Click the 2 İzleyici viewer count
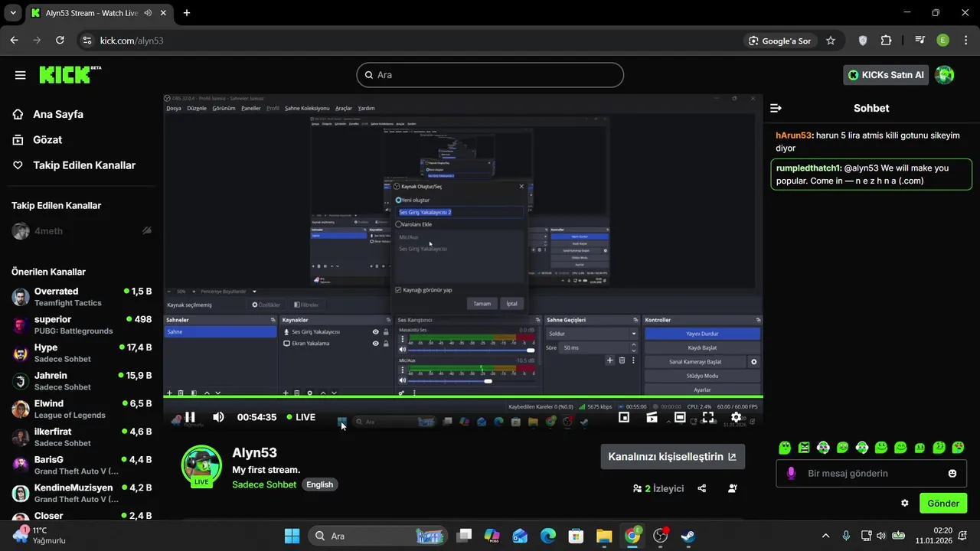980x551 pixels. click(x=658, y=488)
